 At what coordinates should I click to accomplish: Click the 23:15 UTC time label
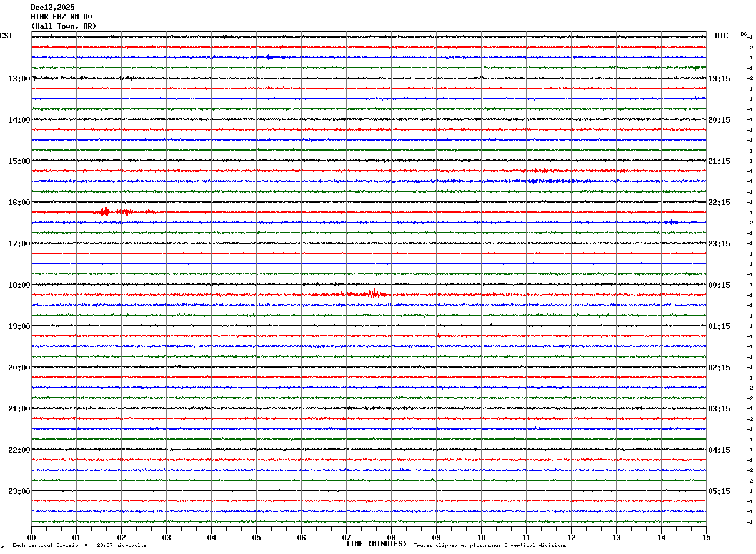(x=719, y=244)
